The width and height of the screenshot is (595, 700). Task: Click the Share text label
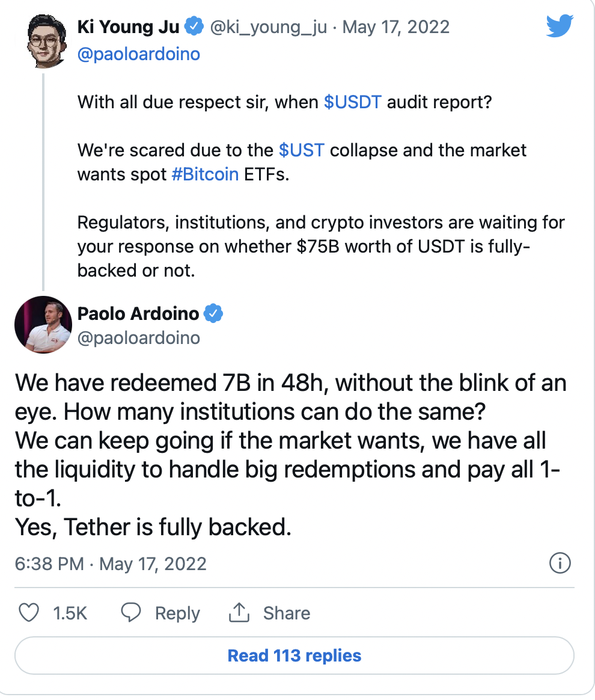[287, 613]
